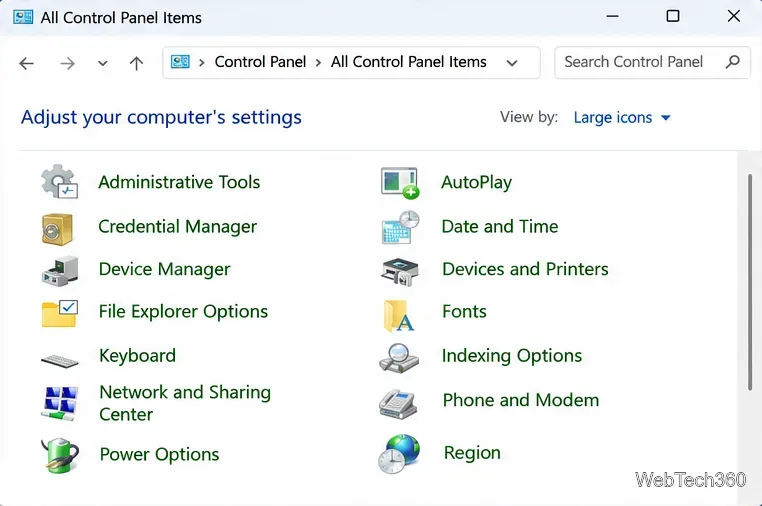This screenshot has height=506, width=762.
Task: Open the Date and Time calendar icon
Action: 400,227
